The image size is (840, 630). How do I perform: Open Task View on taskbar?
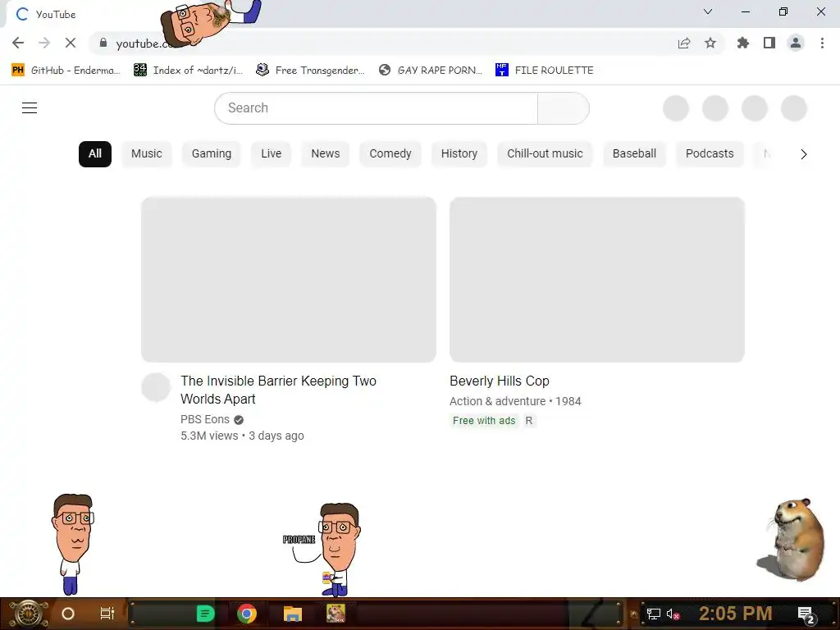click(x=107, y=614)
